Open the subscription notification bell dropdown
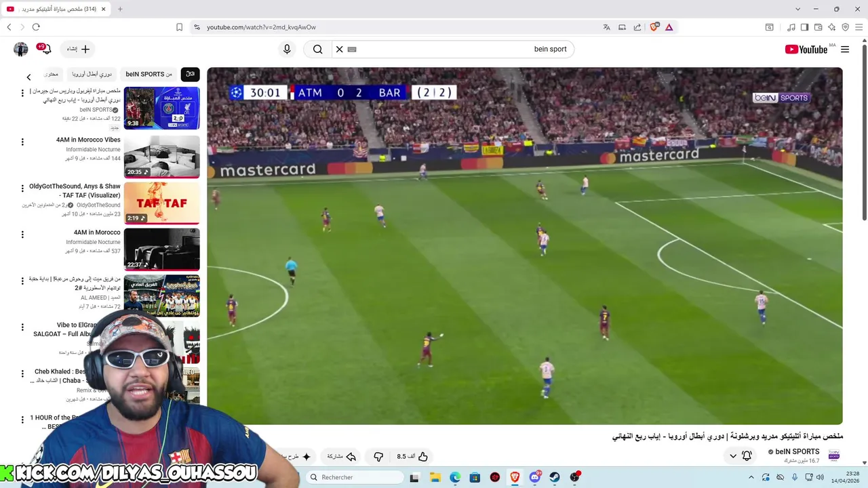This screenshot has height=488, width=868. (740, 455)
